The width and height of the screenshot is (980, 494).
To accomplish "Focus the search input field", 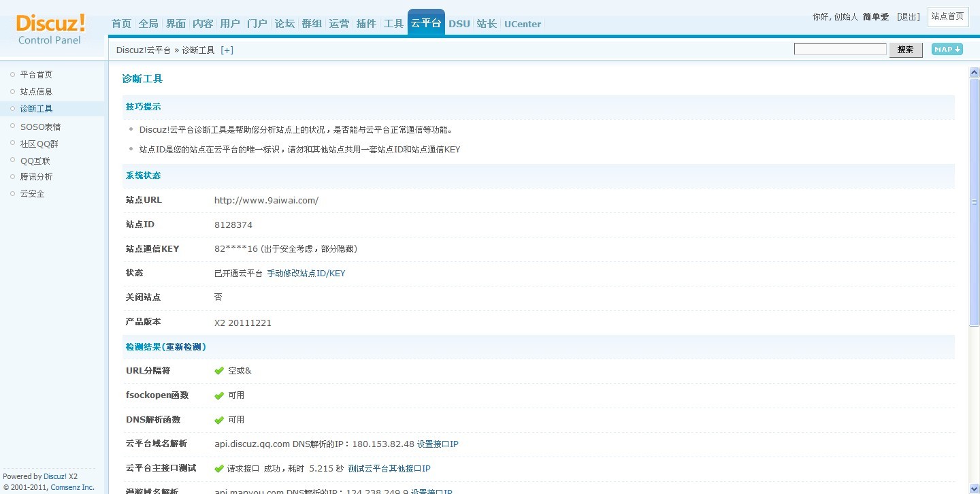I will [x=840, y=49].
